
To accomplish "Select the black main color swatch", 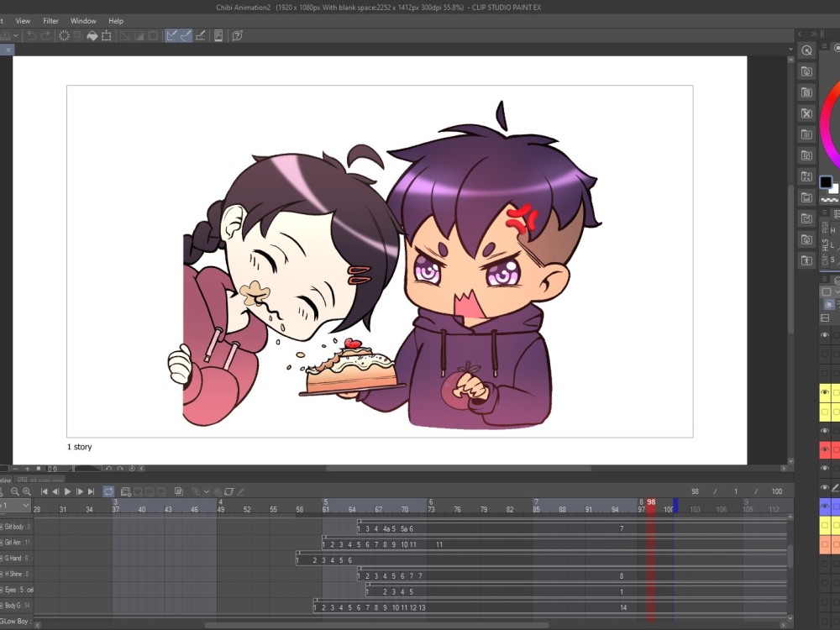I will [x=826, y=181].
